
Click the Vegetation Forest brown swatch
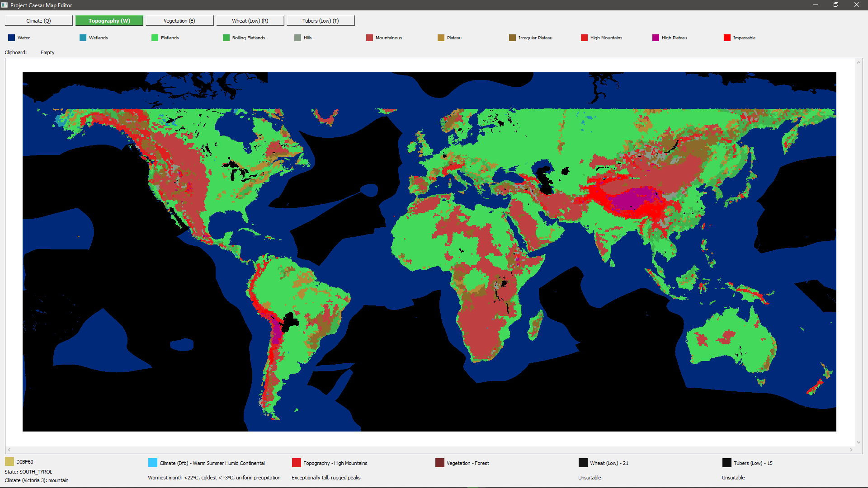coord(440,463)
